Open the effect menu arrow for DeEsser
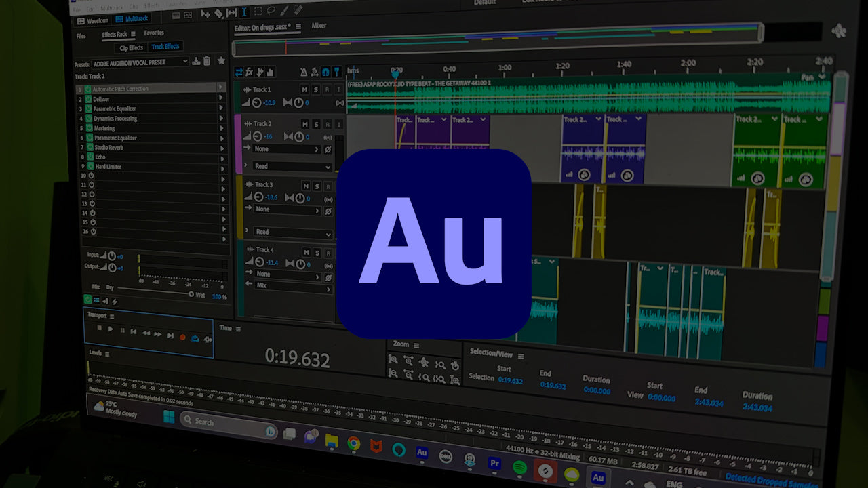 pyautogui.click(x=220, y=98)
